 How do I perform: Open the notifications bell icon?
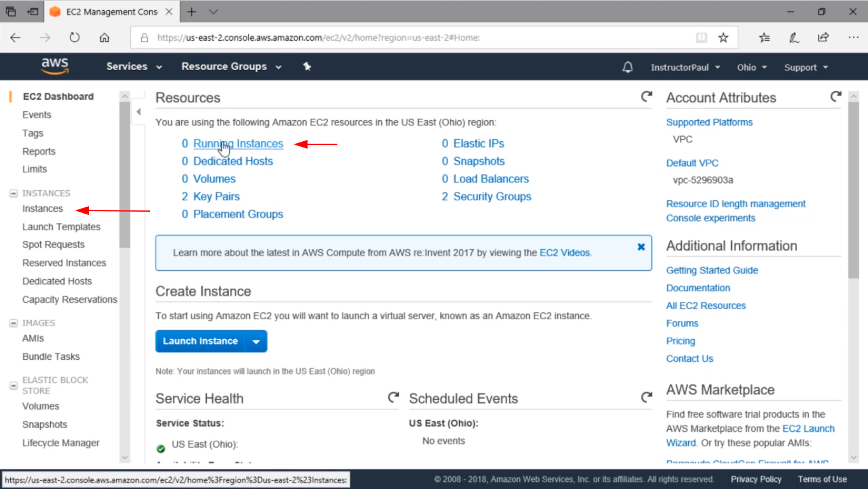(x=627, y=67)
